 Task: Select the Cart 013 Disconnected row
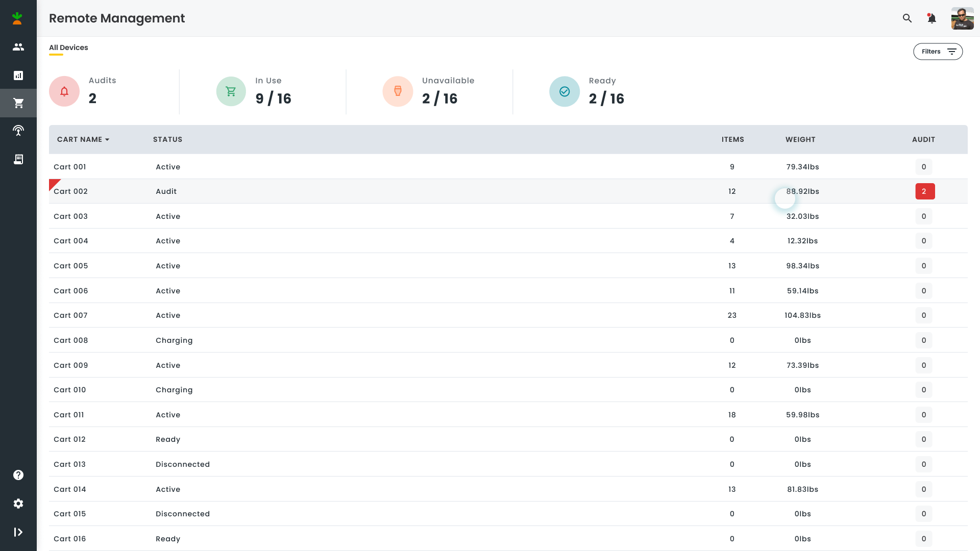(183, 464)
